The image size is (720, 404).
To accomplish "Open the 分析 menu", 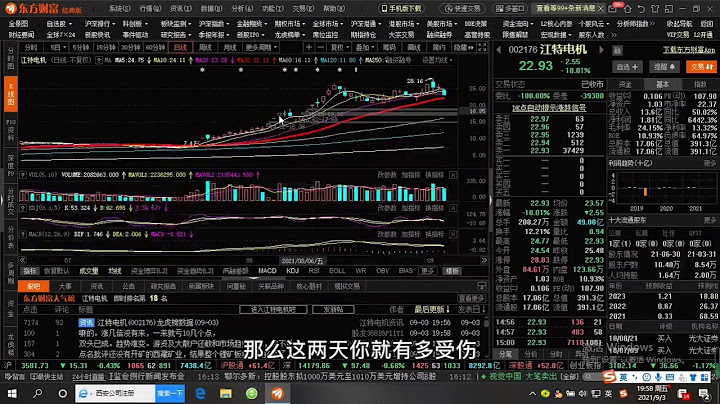I will pos(242,9).
